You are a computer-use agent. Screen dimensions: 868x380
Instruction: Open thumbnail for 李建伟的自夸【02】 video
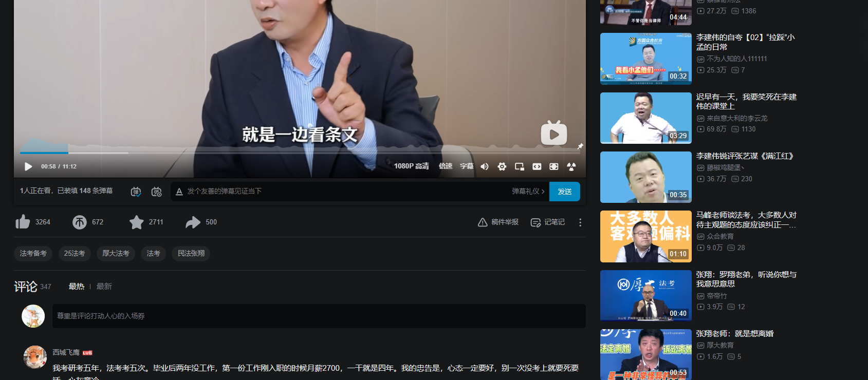click(x=646, y=59)
